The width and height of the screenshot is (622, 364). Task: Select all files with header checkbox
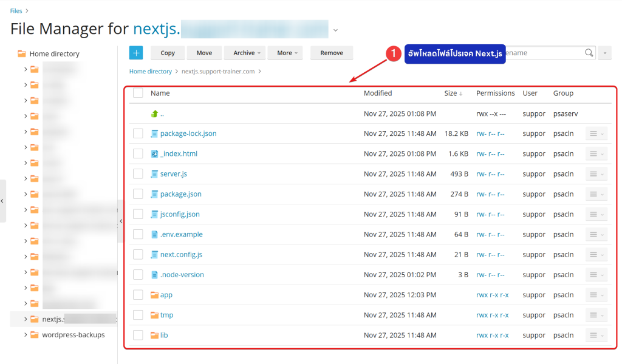tap(138, 93)
